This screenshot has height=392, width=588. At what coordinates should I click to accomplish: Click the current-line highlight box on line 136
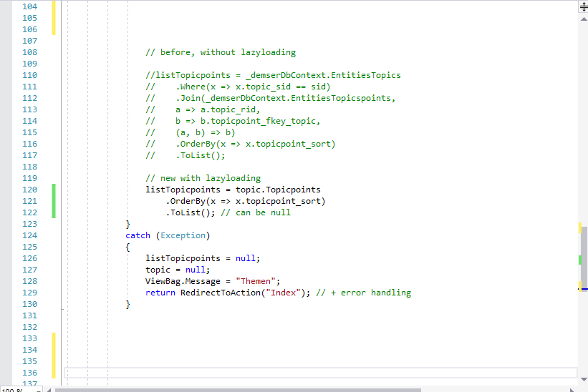pyautogui.click(x=321, y=373)
